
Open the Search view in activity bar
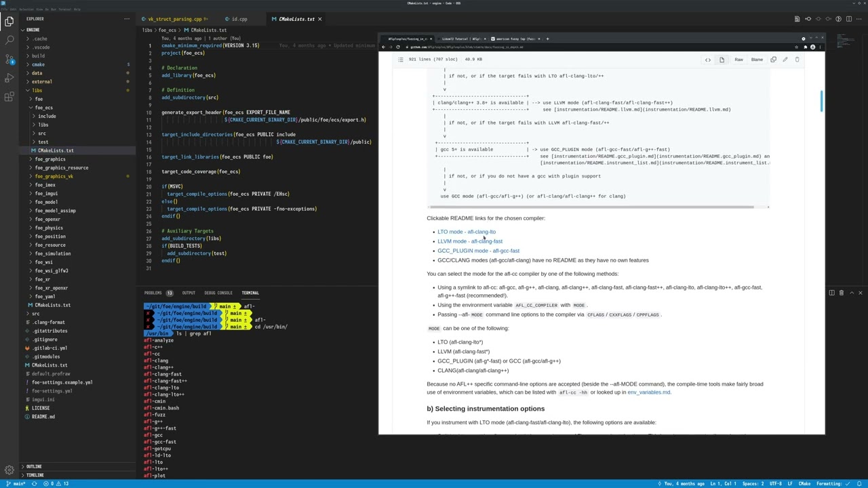(x=9, y=41)
